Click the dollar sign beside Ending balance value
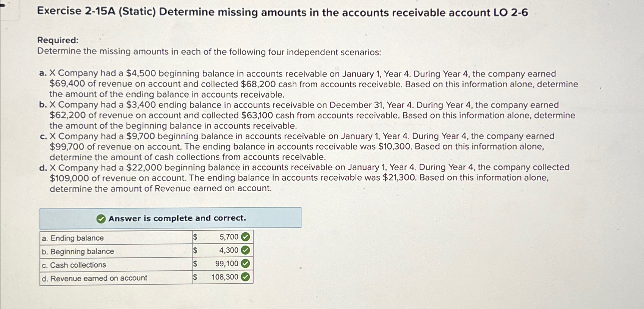The image size is (644, 309). pos(196,237)
